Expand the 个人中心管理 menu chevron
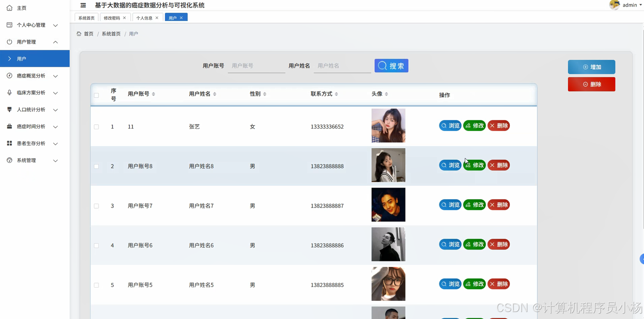The height and width of the screenshot is (319, 644). [x=56, y=25]
